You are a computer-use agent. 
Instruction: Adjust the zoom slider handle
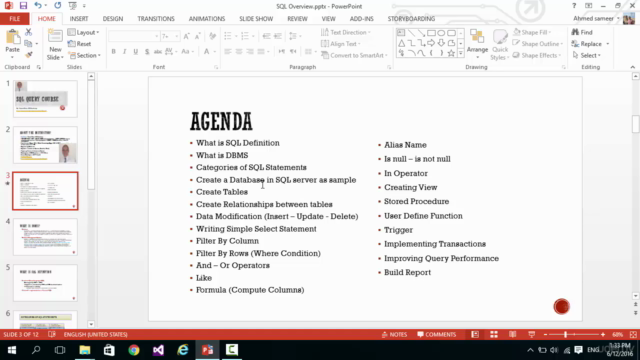click(566, 334)
